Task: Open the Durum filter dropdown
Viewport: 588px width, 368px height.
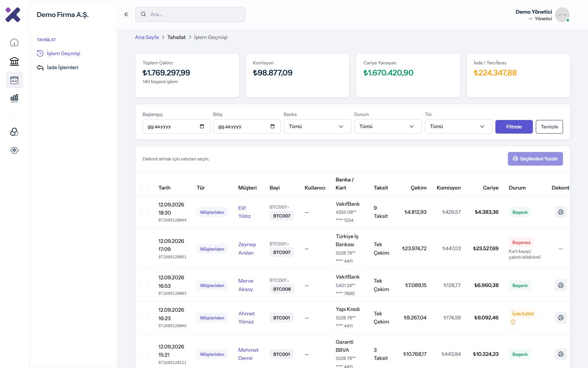Action: coord(388,126)
